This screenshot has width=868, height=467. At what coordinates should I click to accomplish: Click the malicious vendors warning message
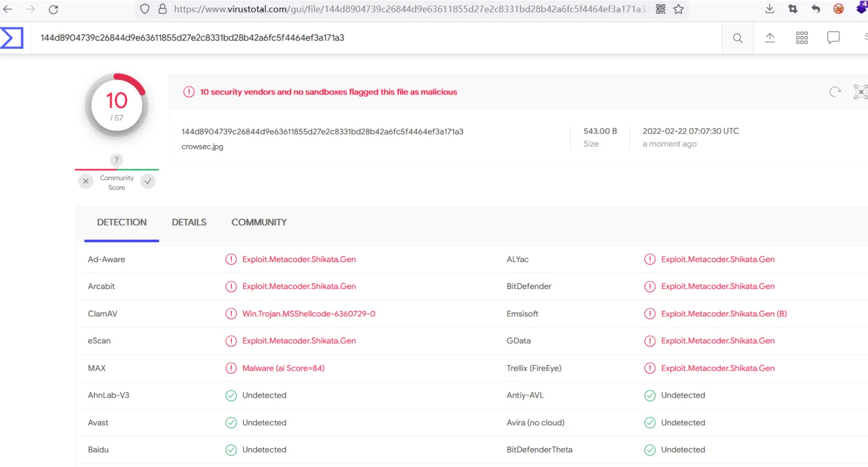pos(329,92)
